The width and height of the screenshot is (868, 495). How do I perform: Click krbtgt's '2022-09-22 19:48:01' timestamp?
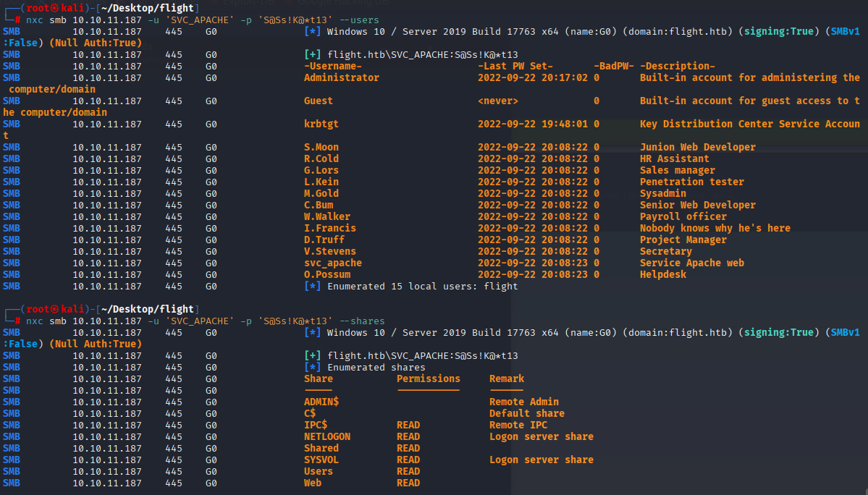[x=533, y=124]
